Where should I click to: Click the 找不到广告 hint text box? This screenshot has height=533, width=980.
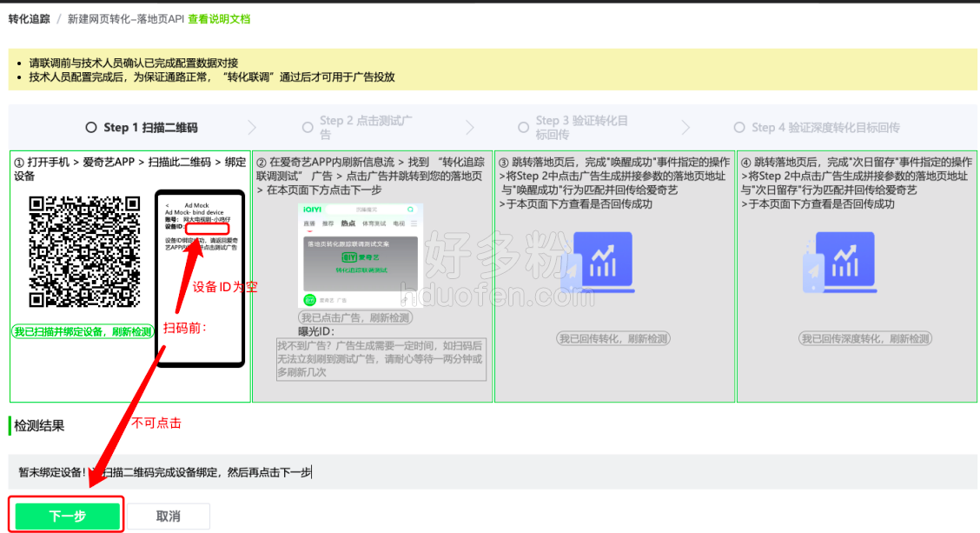pos(381,359)
